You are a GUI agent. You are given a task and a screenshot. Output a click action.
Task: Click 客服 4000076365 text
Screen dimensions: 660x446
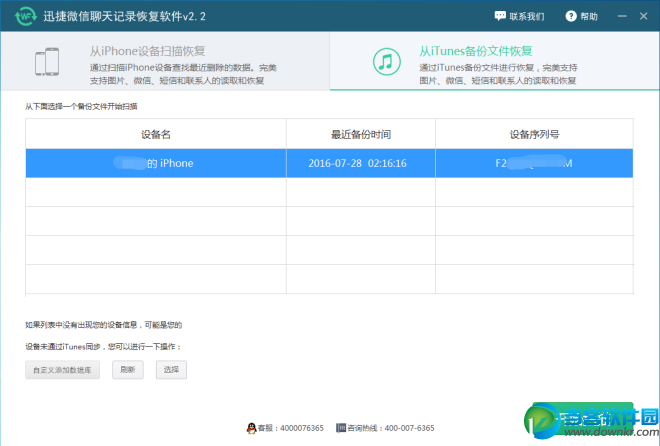(x=290, y=428)
